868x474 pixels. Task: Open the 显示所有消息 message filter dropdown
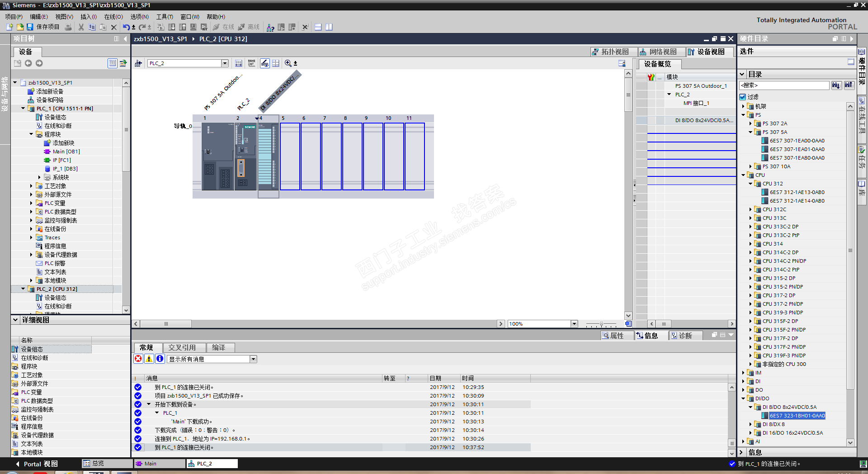[253, 359]
